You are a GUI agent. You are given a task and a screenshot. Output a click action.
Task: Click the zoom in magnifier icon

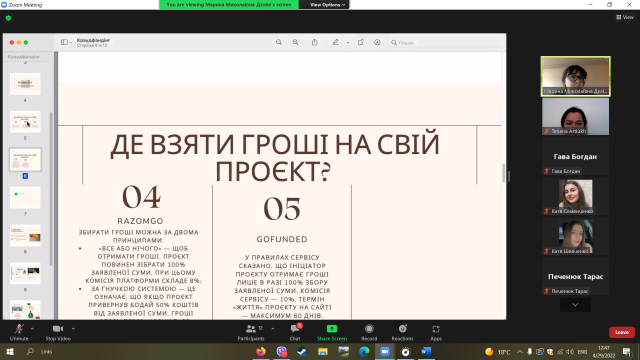295,42
